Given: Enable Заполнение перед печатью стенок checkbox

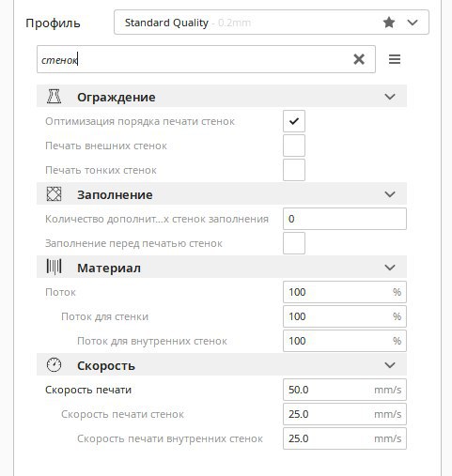Looking at the screenshot, I should click(x=294, y=243).
